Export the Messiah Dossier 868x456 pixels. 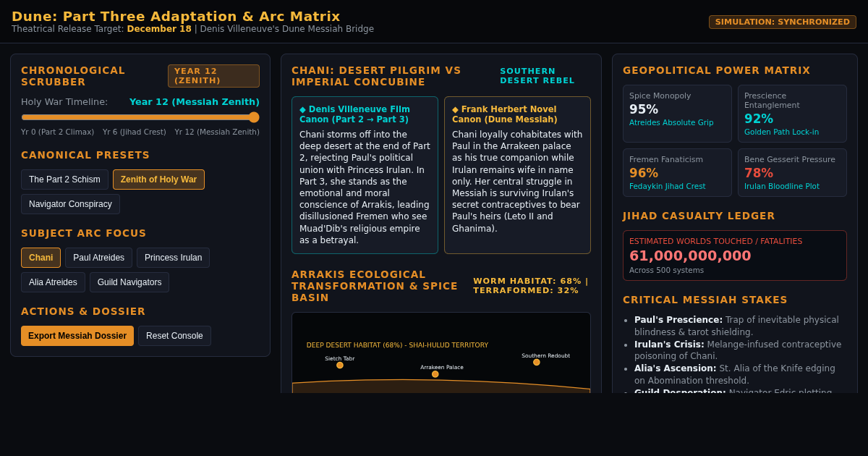point(77,336)
